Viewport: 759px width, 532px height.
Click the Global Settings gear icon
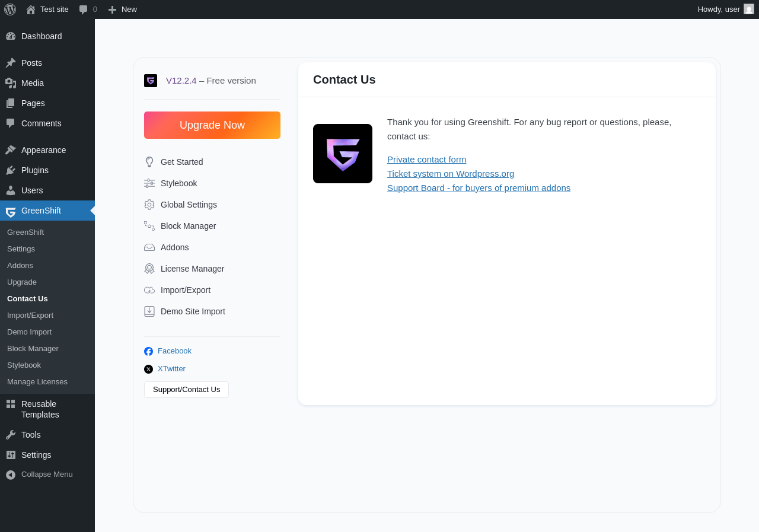[149, 205]
